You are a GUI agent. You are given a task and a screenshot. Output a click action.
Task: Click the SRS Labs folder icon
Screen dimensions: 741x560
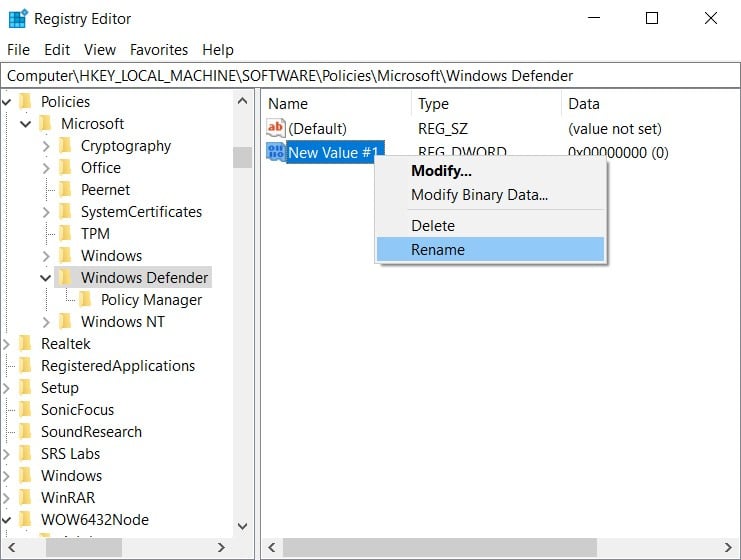(26, 453)
